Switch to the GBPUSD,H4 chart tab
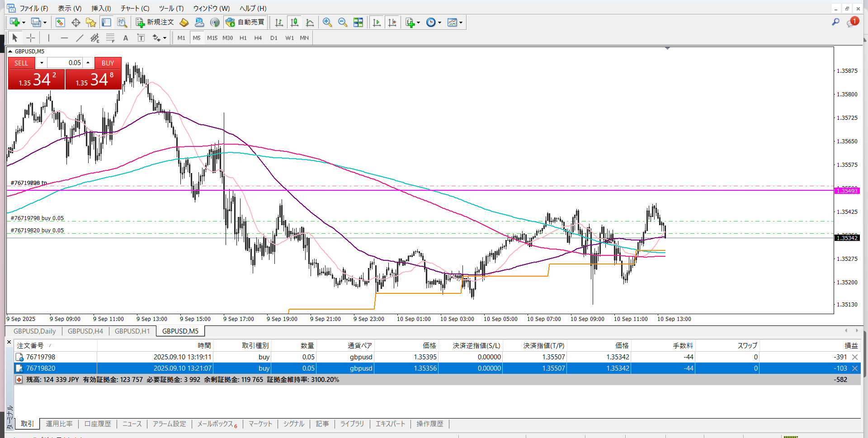Image resolution: width=868 pixels, height=438 pixels. 85,331
